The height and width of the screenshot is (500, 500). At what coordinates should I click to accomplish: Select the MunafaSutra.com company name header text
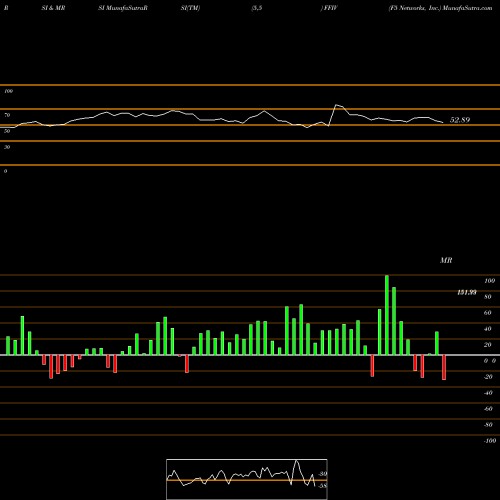coord(440,8)
